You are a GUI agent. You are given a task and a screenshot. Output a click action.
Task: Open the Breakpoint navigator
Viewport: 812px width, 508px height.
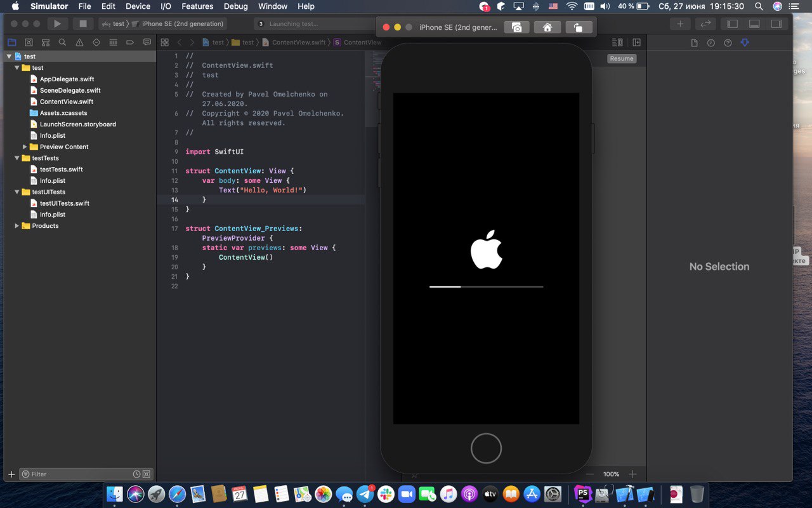130,43
